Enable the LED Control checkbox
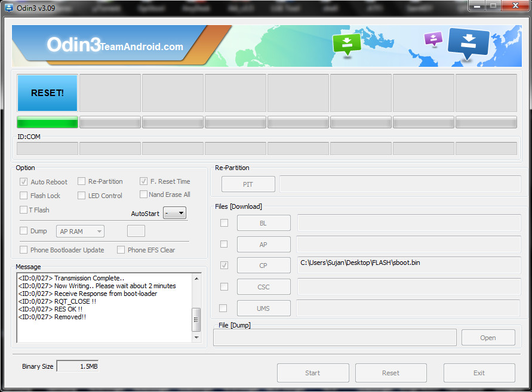 pos(81,196)
